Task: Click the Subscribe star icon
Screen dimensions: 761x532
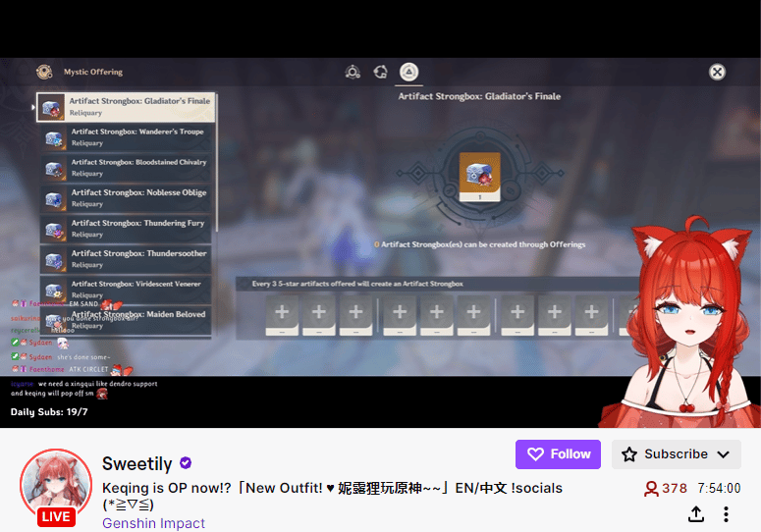Action: click(x=629, y=454)
